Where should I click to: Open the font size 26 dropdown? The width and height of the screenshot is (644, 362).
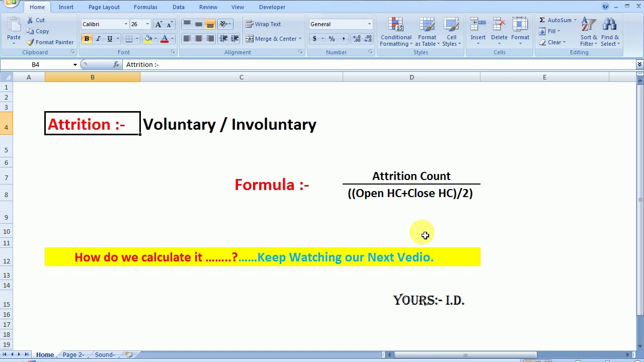[x=147, y=24]
